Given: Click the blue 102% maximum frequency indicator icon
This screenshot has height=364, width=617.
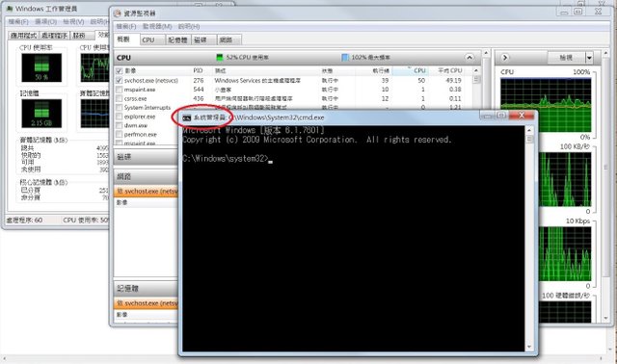Looking at the screenshot, I should [x=345, y=58].
